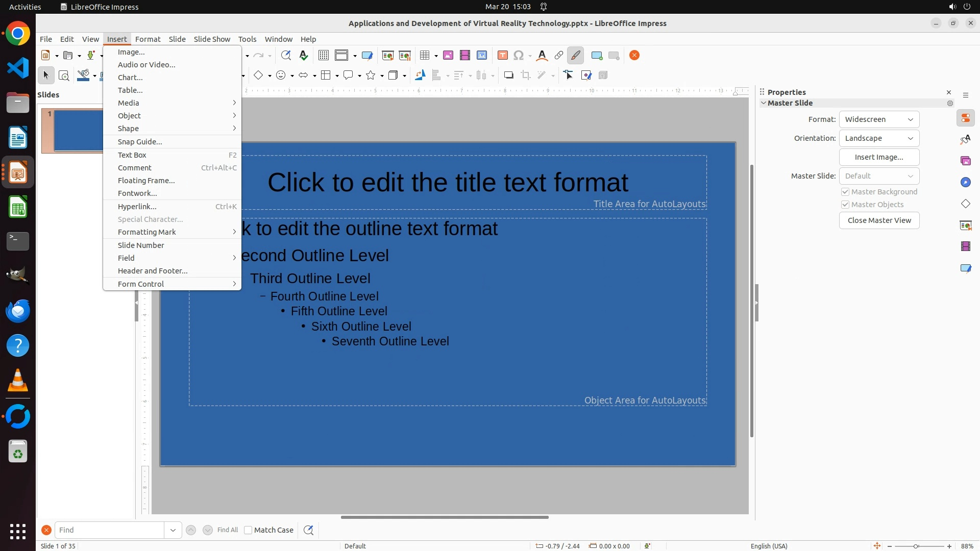
Task: Click Insert Image button in sidebar
Action: (x=879, y=157)
